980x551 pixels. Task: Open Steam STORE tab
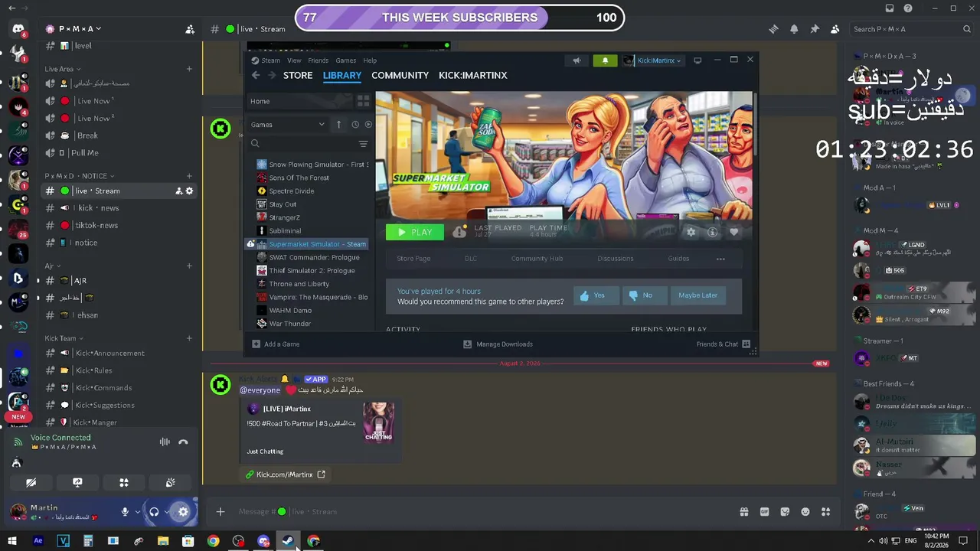click(x=298, y=75)
